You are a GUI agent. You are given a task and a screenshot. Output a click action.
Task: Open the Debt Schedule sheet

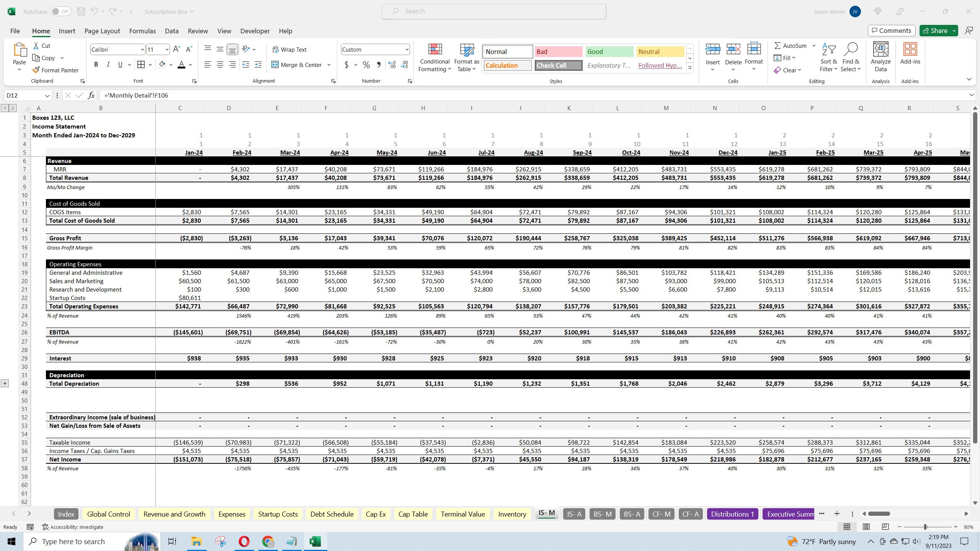point(332,514)
